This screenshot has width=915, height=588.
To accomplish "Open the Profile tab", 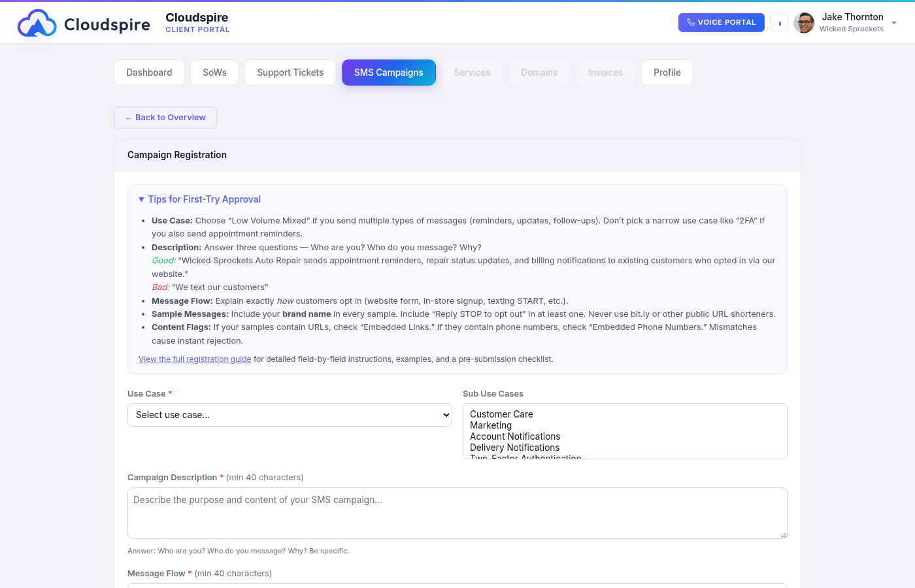I will [667, 73].
